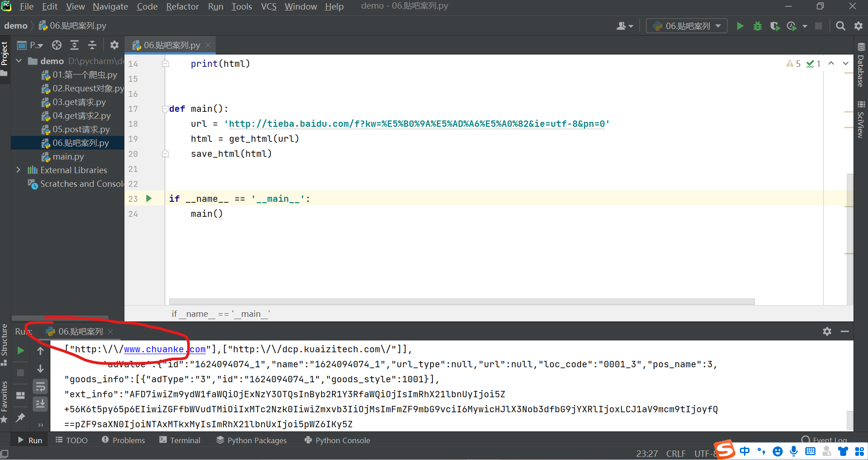Open the Tools menu
This screenshot has width=868, height=460.
pos(242,6)
